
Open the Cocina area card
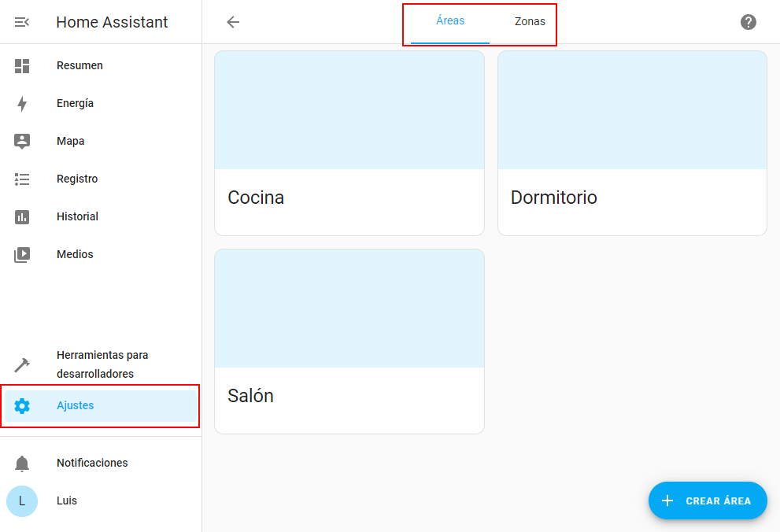[349, 198]
